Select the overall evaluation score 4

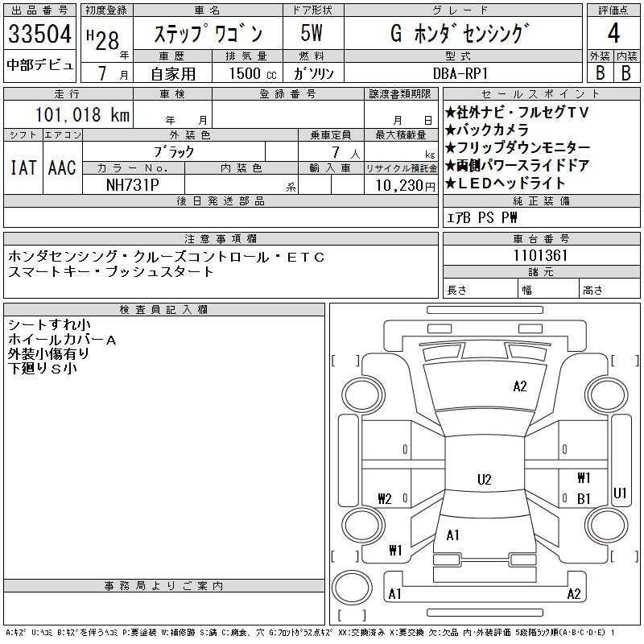click(x=613, y=33)
